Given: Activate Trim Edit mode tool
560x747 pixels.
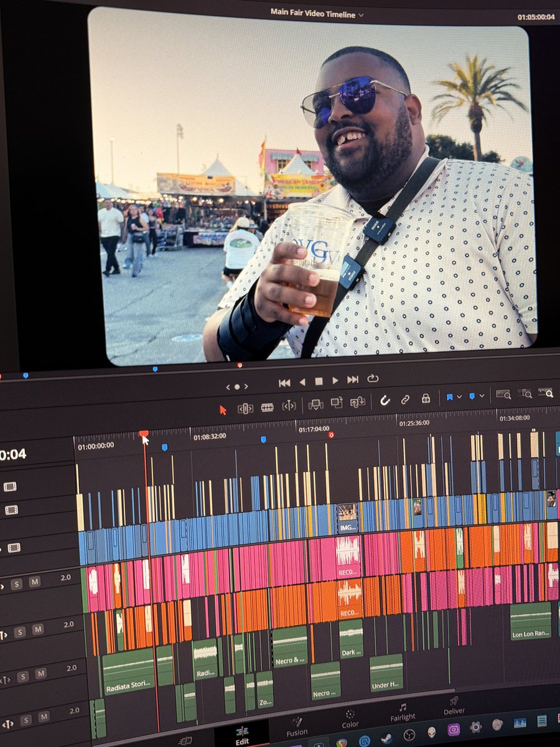Looking at the screenshot, I should [x=245, y=408].
